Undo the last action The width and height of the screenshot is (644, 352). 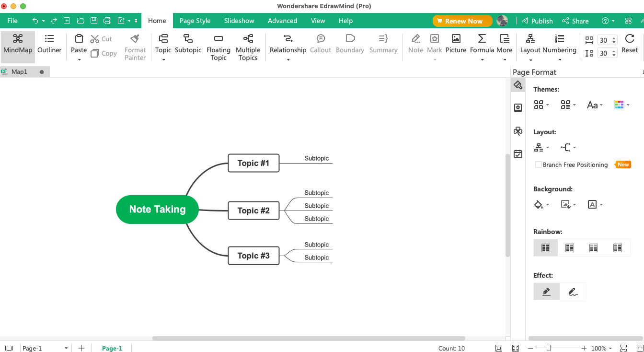35,21
